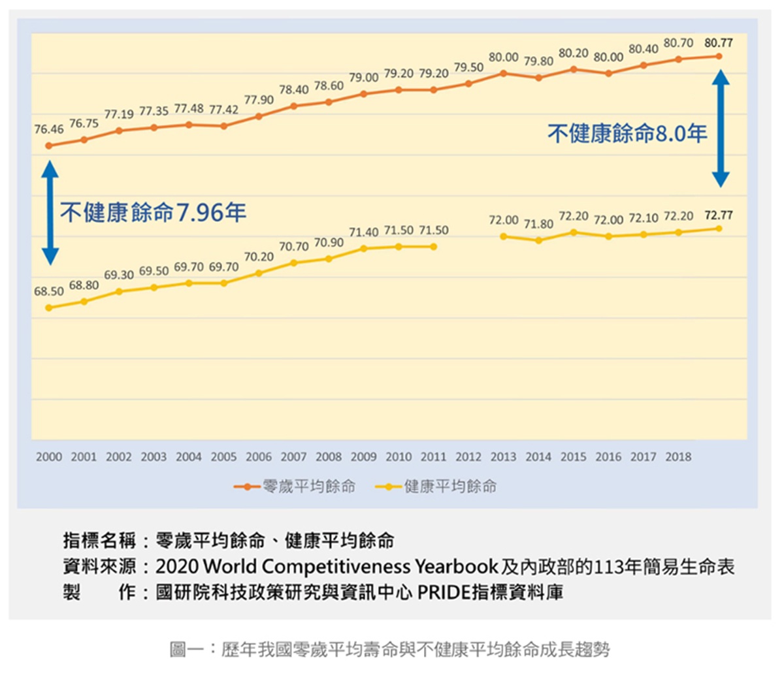This screenshot has width=784, height=681.
Task: Click the yellow data point labeled 68.50
Action: [49, 308]
